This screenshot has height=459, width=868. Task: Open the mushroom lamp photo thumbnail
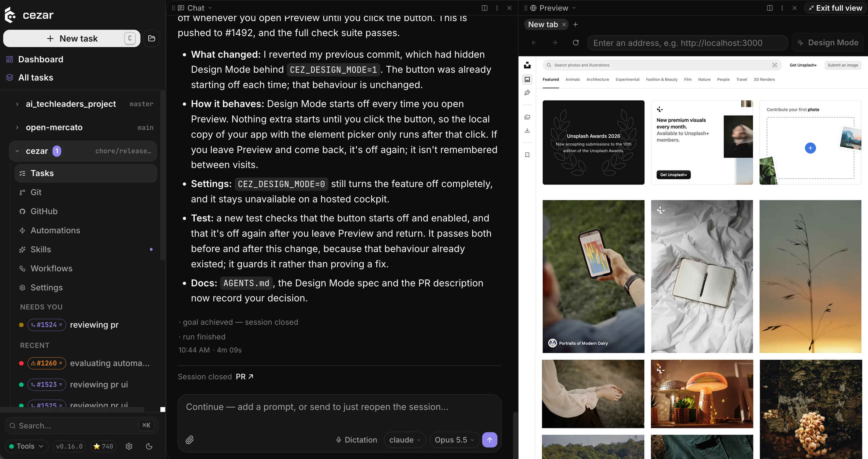pos(702,394)
